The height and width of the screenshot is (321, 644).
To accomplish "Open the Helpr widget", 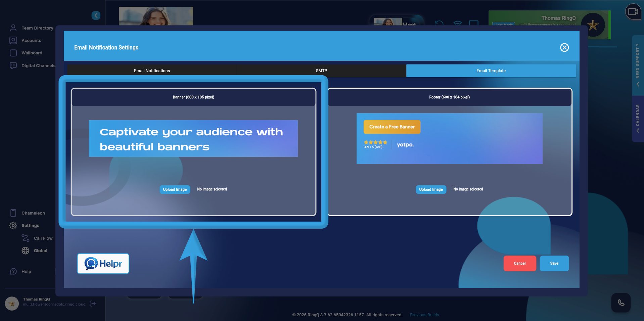I will click(x=103, y=264).
